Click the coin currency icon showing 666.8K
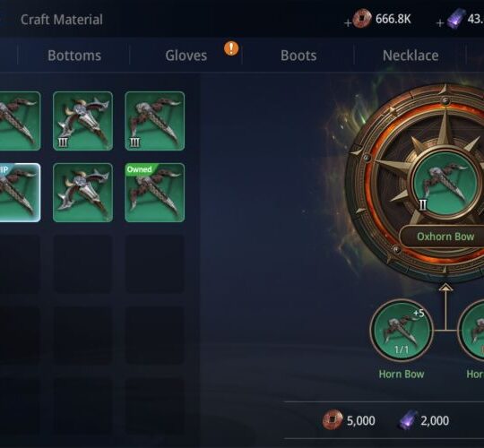Screen dimensions: 484x448 [x=362, y=19]
